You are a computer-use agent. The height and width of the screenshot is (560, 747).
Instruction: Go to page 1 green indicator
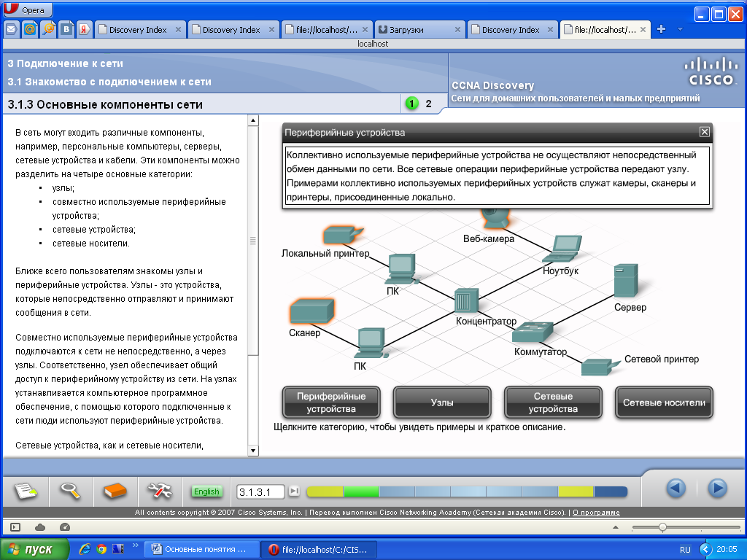click(x=411, y=104)
